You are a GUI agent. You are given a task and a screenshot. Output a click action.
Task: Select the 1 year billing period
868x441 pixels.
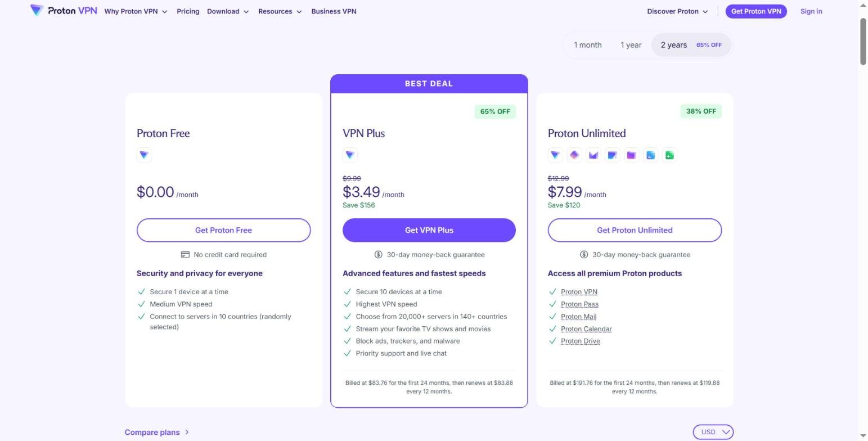(x=631, y=45)
